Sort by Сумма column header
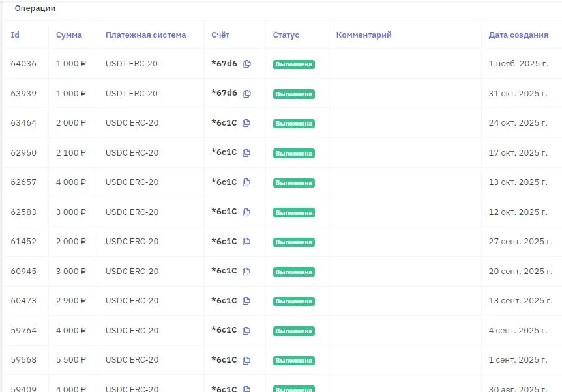The width and height of the screenshot is (562, 392). coord(69,35)
